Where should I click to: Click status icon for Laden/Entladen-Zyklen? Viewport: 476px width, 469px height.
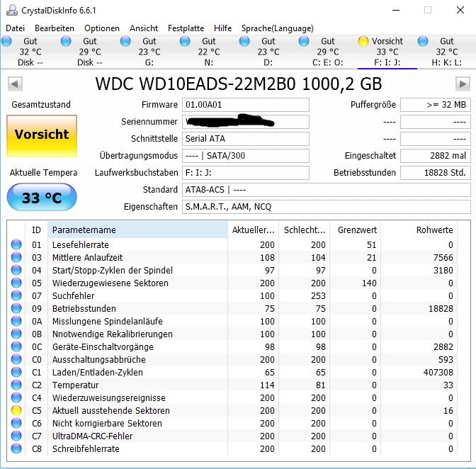(x=16, y=372)
